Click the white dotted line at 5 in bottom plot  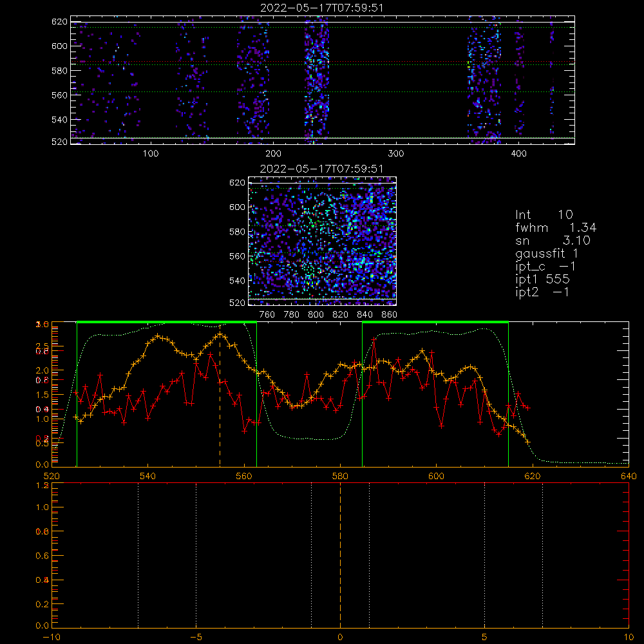click(485, 554)
